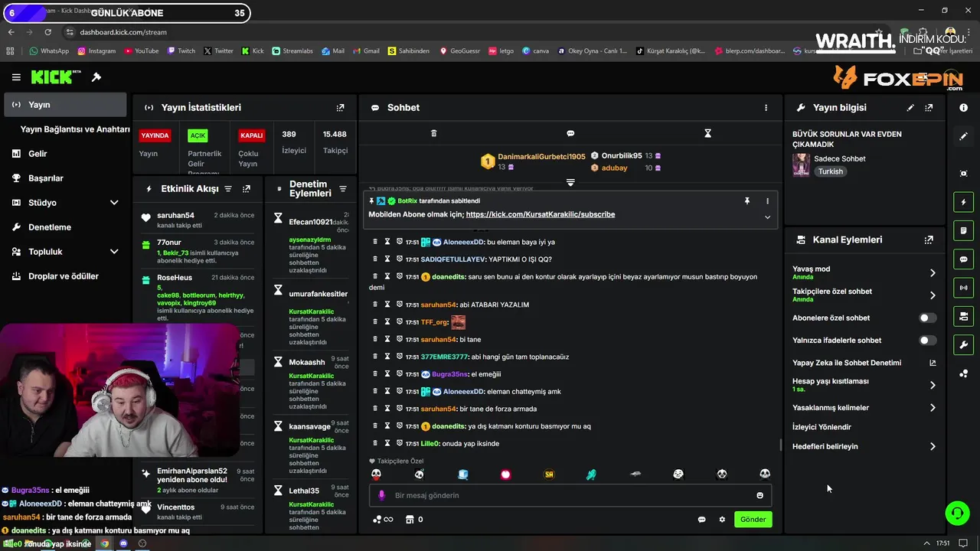Image resolution: width=980 pixels, height=551 pixels.
Task: Open Hedefleri belirleyin arrow
Action: 933,446
